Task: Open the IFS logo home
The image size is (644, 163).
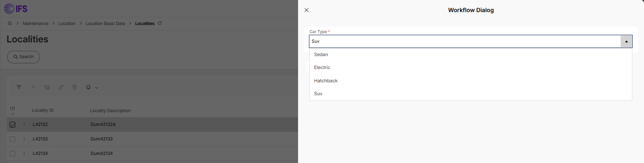Action: [x=16, y=8]
